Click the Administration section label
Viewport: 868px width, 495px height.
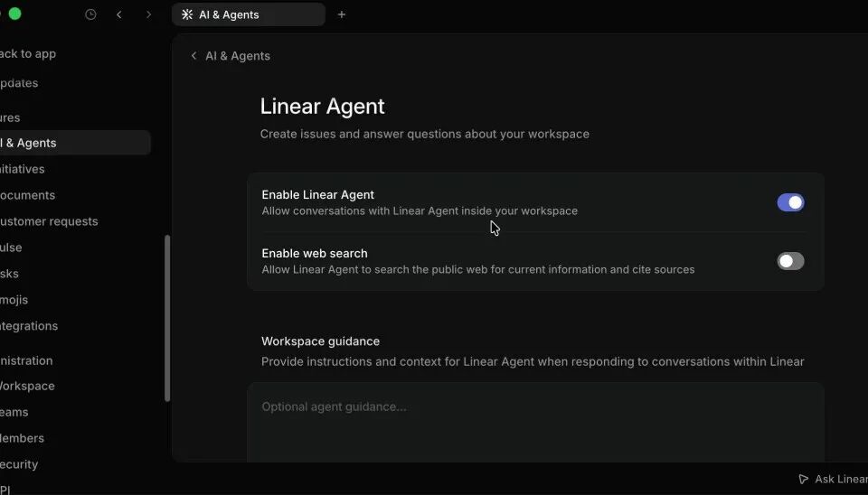(26, 360)
